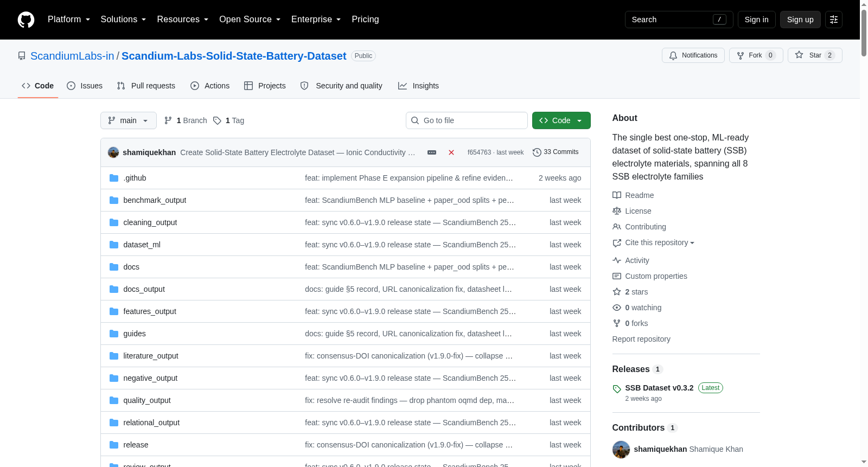Select the Code tab
The width and height of the screenshot is (868, 467).
pyautogui.click(x=38, y=86)
